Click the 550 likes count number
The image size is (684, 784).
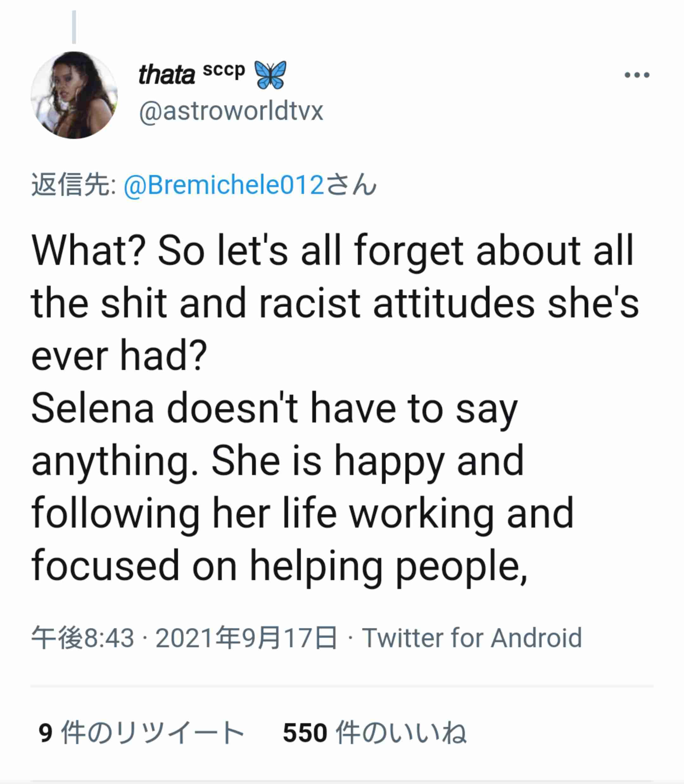coord(305,733)
